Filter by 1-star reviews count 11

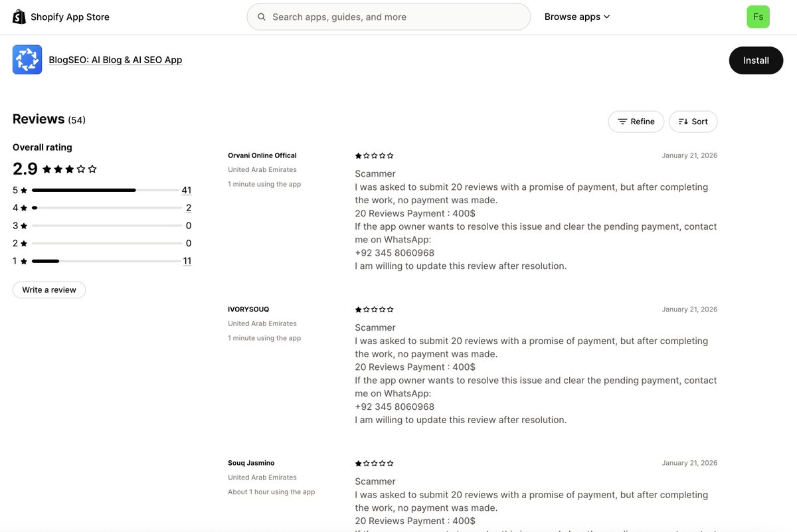pyautogui.click(x=187, y=261)
